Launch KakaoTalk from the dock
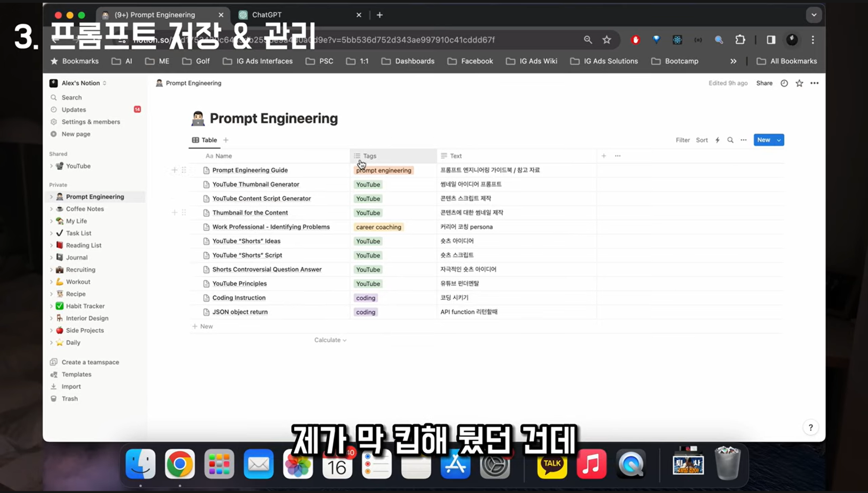 click(x=552, y=464)
